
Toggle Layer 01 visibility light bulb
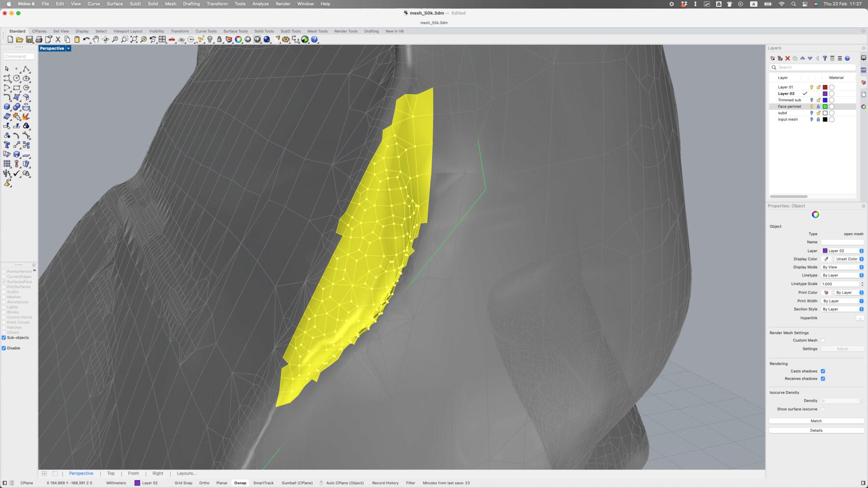[x=812, y=87]
